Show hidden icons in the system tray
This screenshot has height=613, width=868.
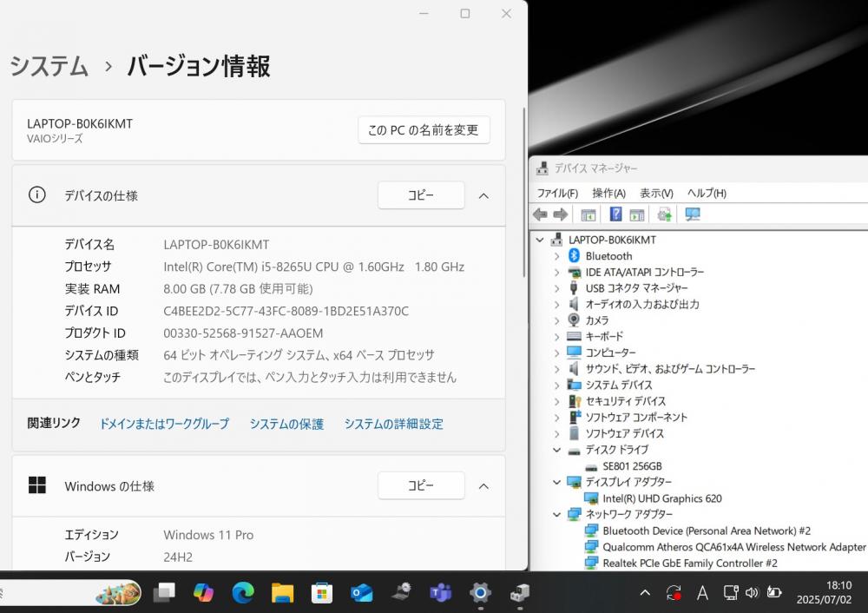[x=645, y=592]
